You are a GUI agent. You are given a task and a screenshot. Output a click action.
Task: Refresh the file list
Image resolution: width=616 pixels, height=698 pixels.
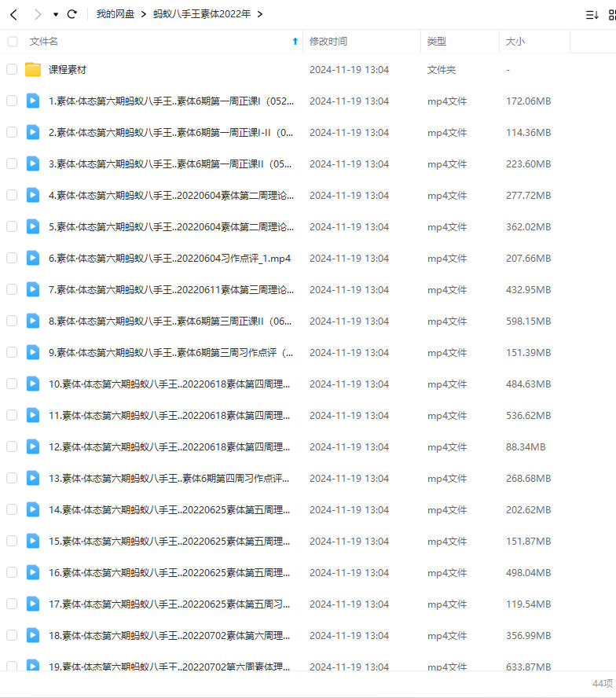pyautogui.click(x=71, y=14)
